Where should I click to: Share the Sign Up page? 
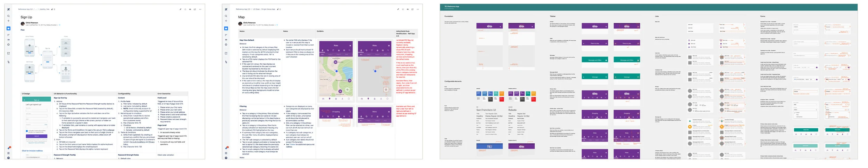(195, 9)
